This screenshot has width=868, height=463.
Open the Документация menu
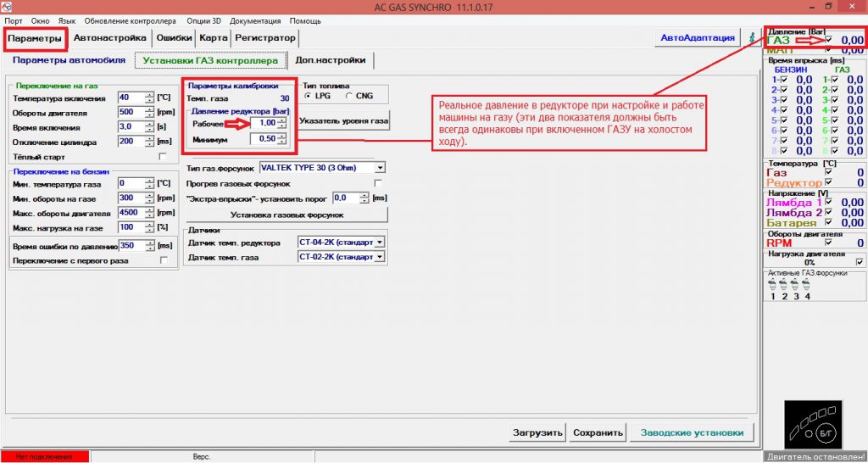[255, 21]
